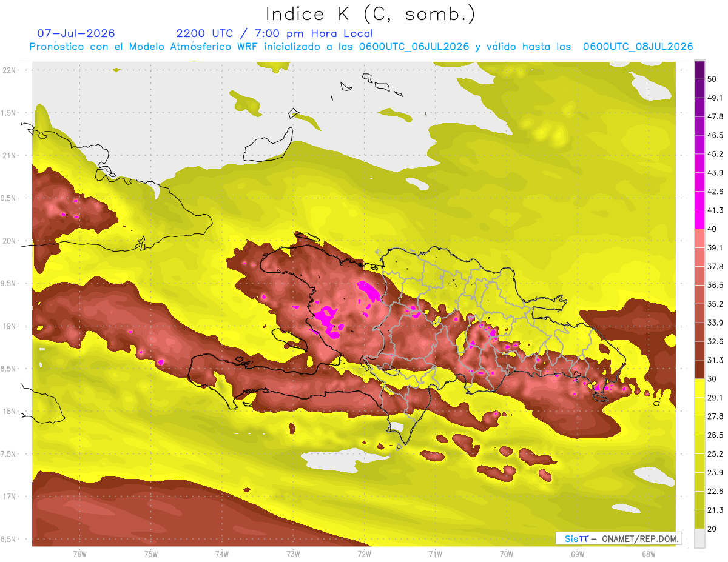Click the "21N" latitude label
The height and width of the screenshot is (562, 728).
click(10, 155)
